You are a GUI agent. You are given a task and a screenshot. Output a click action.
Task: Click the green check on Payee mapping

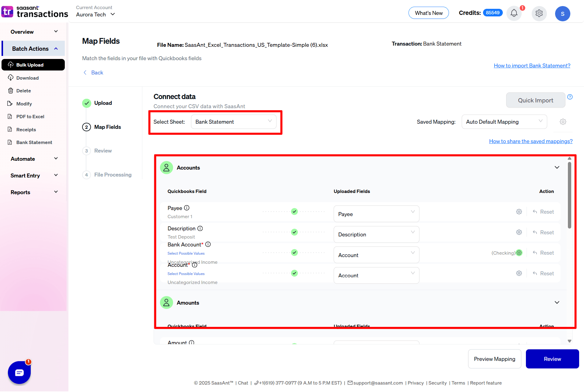[x=294, y=211]
